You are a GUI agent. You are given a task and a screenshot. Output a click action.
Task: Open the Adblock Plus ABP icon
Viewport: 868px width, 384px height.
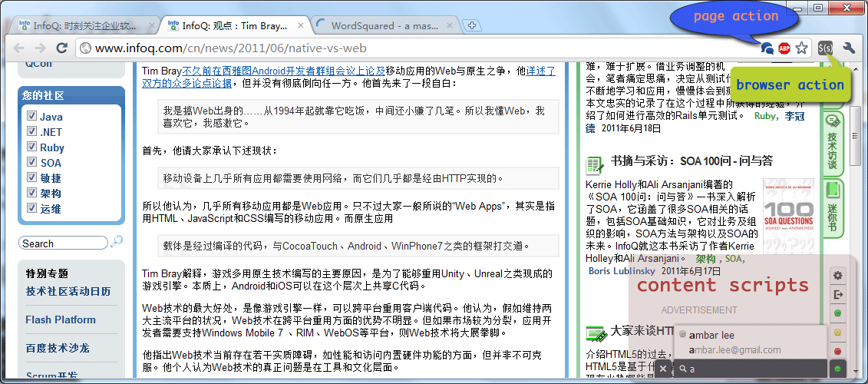784,48
